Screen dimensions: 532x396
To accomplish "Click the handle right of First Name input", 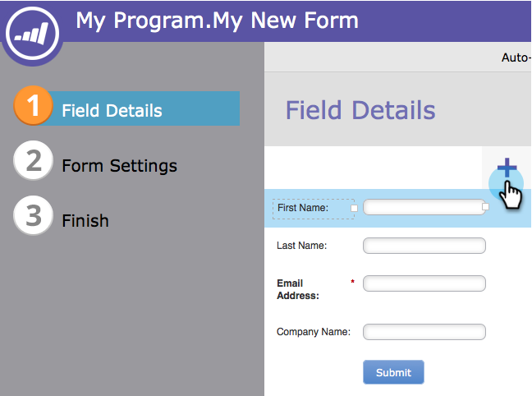I will pyautogui.click(x=485, y=208).
